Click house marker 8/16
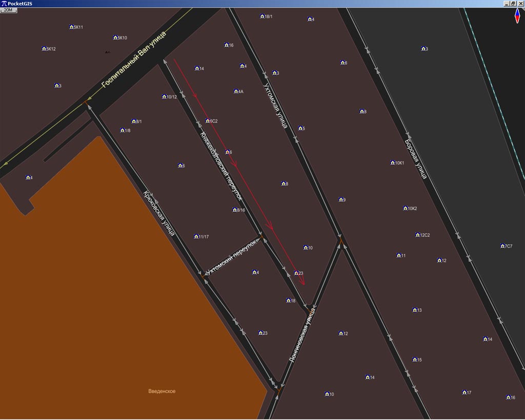Screen dimensions: 525x420 click(235, 210)
